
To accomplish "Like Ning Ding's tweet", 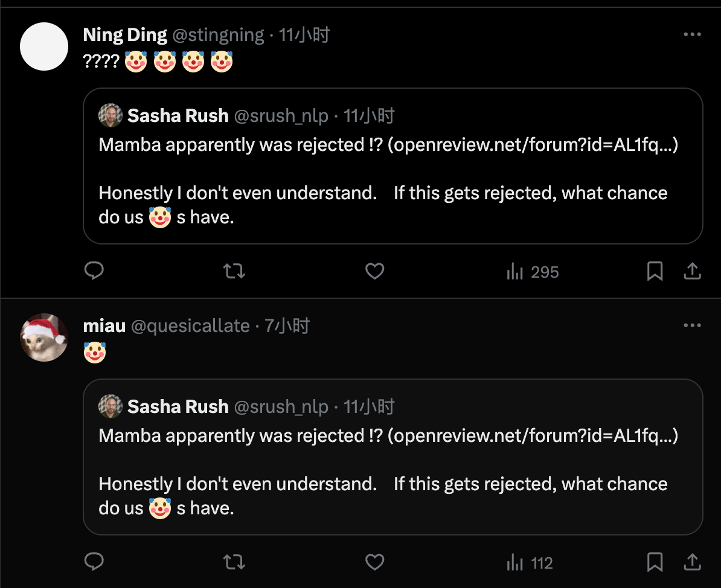I will [375, 272].
